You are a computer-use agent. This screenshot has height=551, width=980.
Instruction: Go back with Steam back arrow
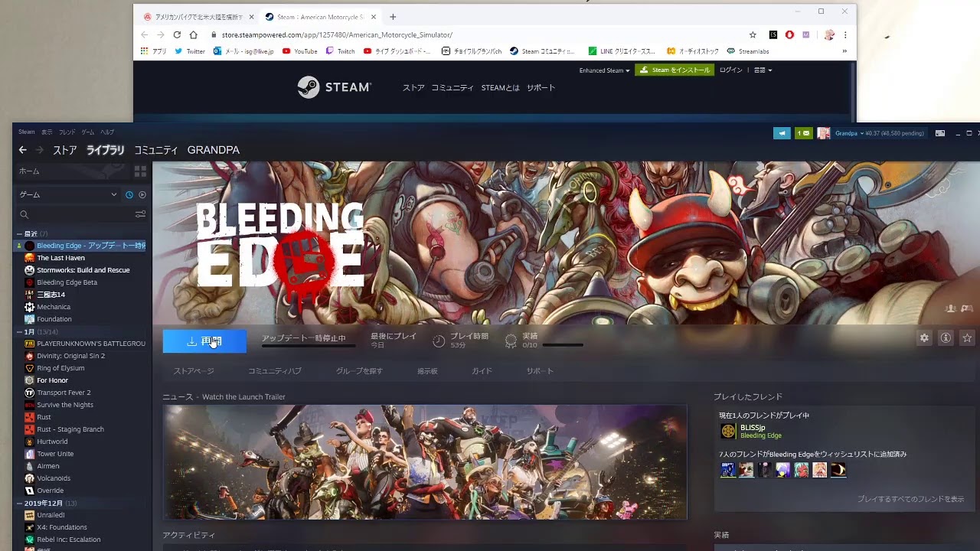(22, 150)
